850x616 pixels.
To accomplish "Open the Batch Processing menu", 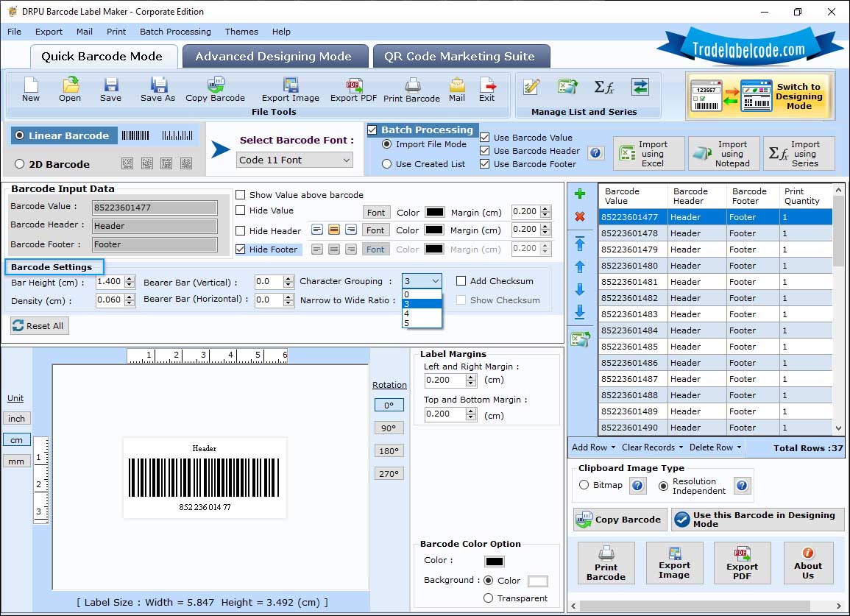I will click(x=175, y=32).
